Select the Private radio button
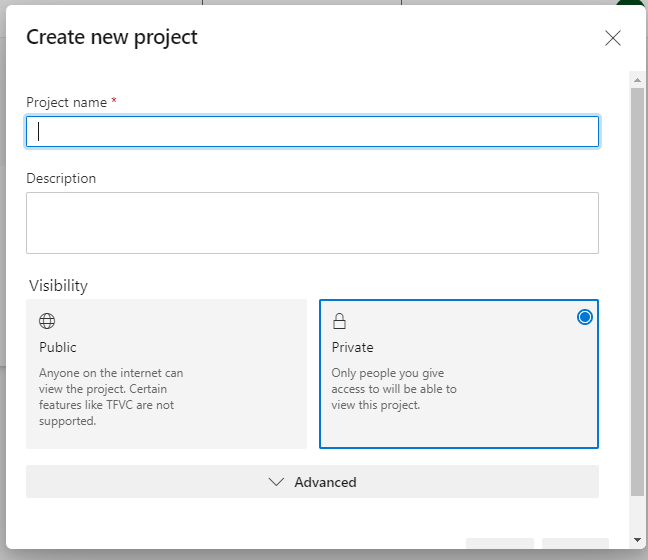Screen dimensions: 648x560 pyautogui.click(x=584, y=317)
